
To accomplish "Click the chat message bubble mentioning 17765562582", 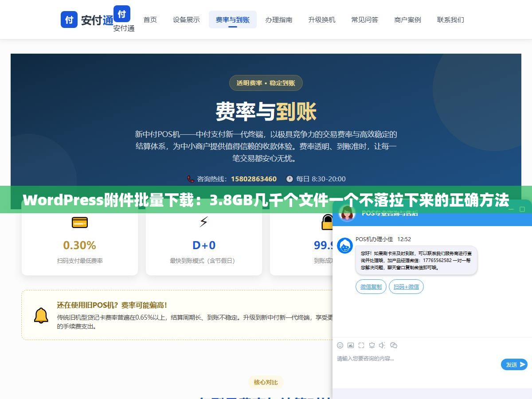I will [x=416, y=260].
